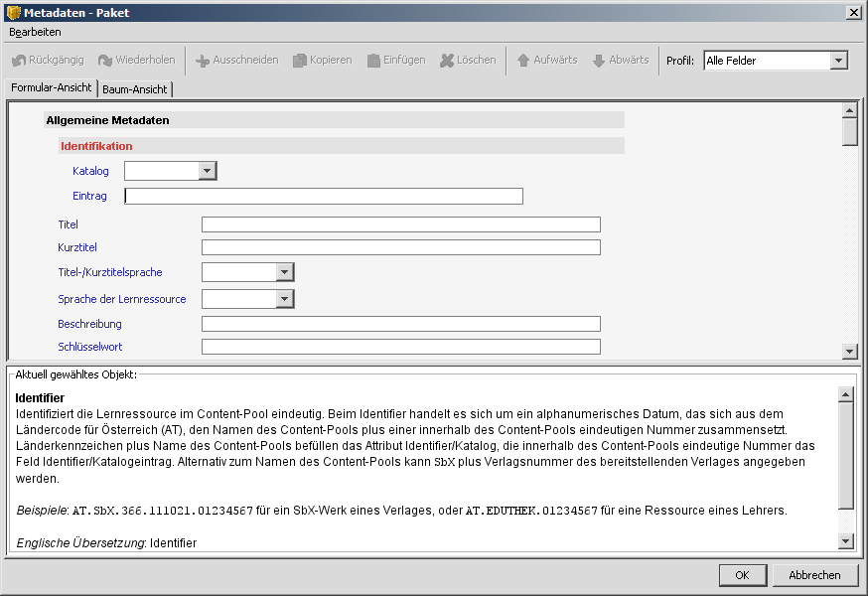Switch to Baum-Ansicht tab
868x596 pixels.
(x=134, y=89)
